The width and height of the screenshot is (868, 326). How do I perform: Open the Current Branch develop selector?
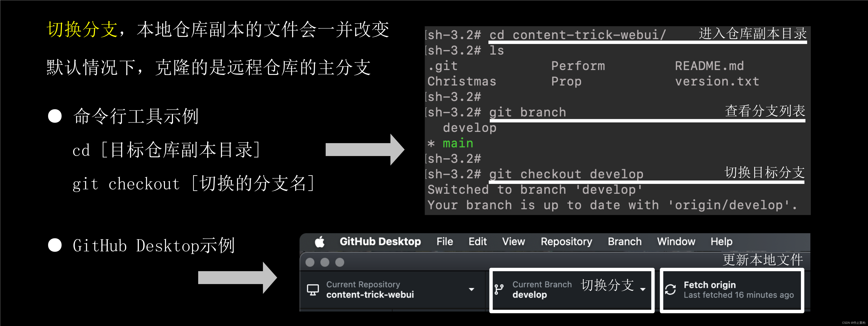point(571,290)
